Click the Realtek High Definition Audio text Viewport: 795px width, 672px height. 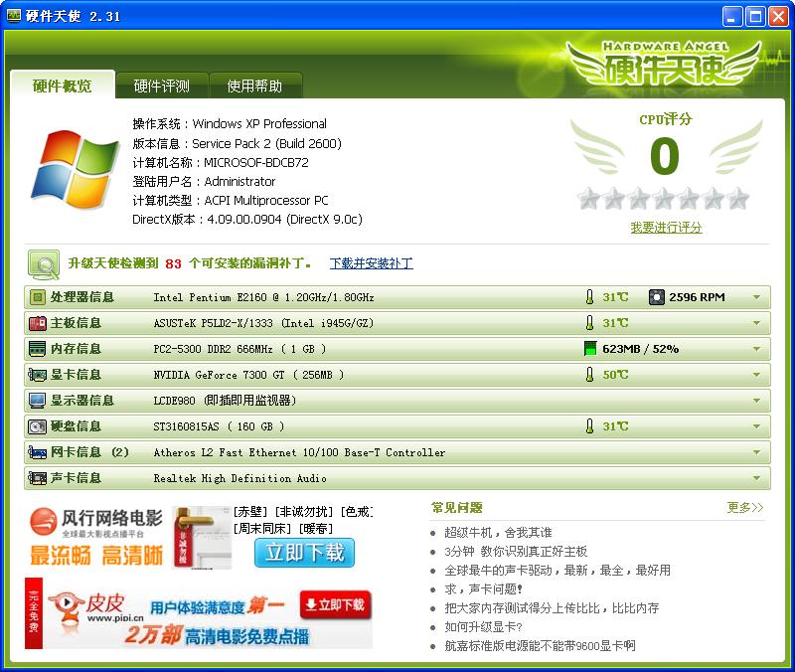click(x=239, y=478)
